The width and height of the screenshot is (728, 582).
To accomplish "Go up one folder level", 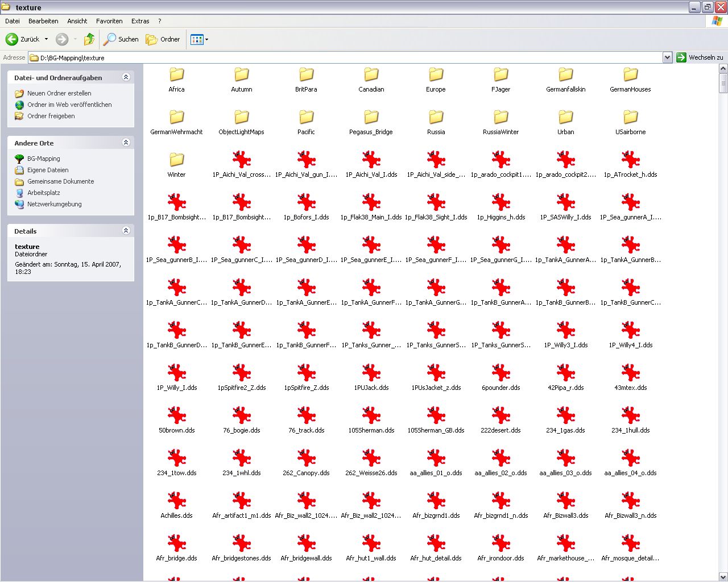I will click(89, 39).
